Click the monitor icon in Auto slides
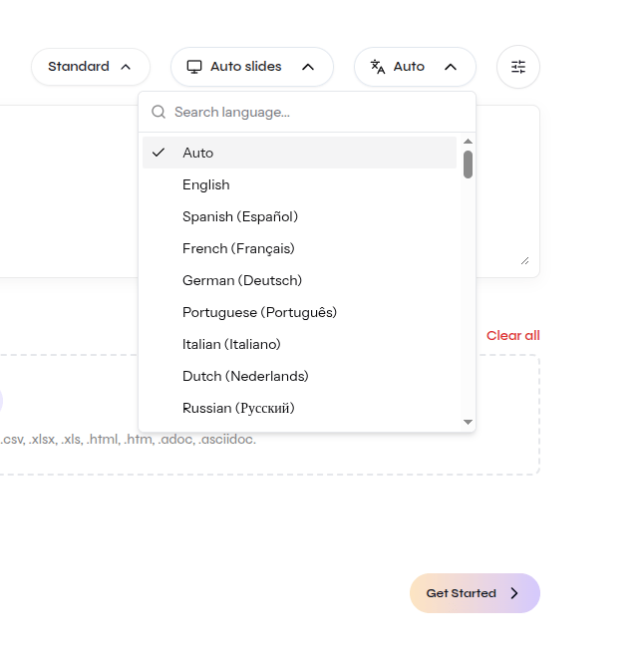Viewport: 644px width, 666px height. tap(194, 67)
